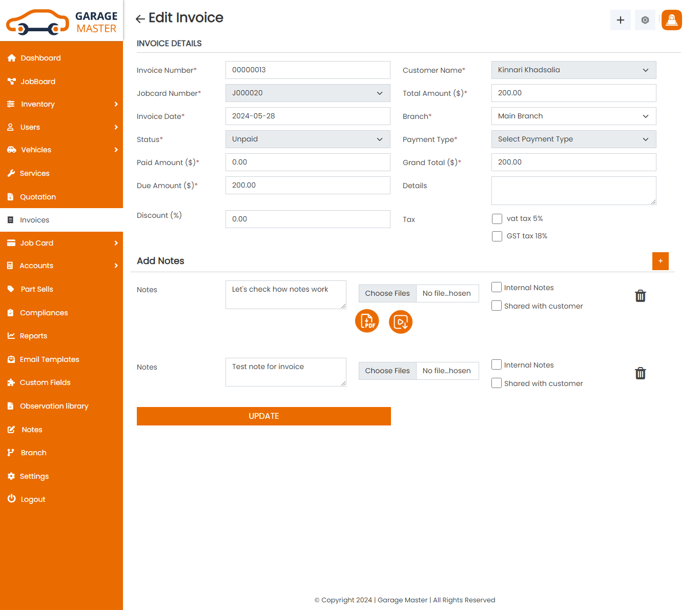700x610 pixels.
Task: Expand the Inventory sidebar menu
Action: coord(61,104)
